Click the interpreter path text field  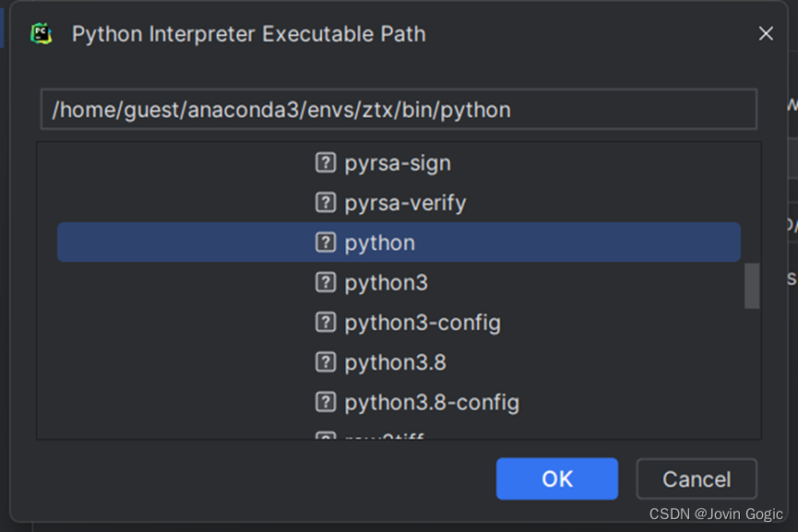(399, 110)
